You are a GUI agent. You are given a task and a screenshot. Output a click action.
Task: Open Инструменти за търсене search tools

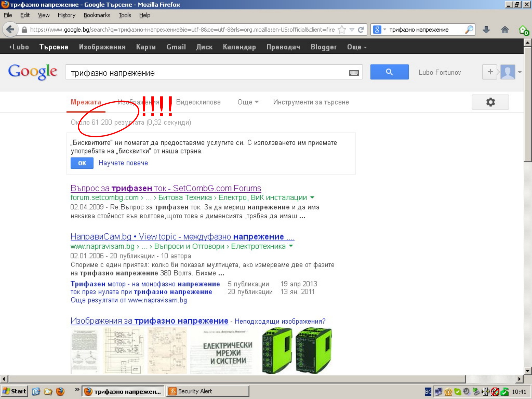(311, 102)
